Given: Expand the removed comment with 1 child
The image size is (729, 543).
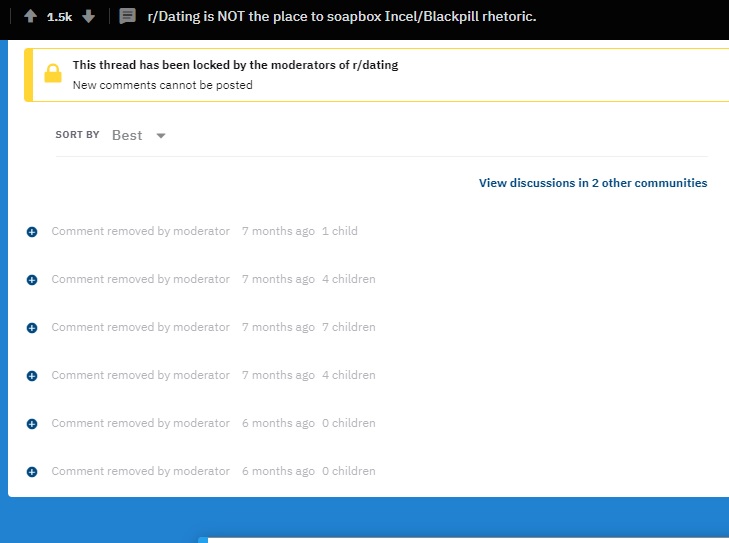Looking at the screenshot, I should tap(31, 232).
